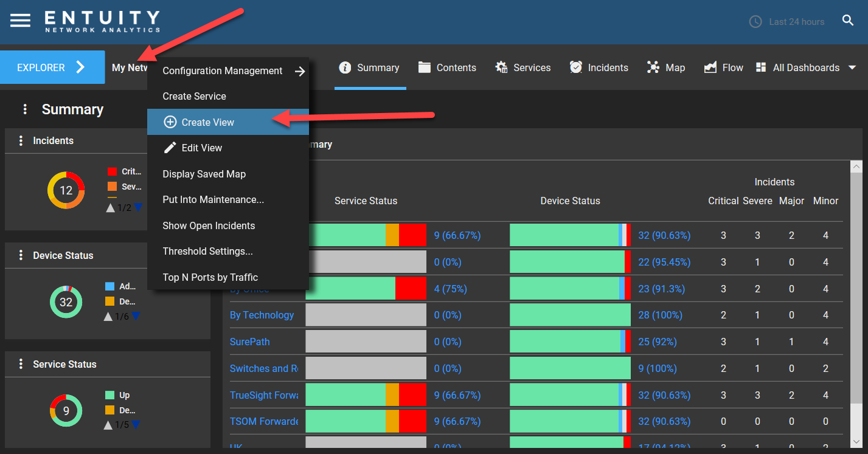Open the Flow tab
This screenshot has width=868, height=454.
coord(723,67)
